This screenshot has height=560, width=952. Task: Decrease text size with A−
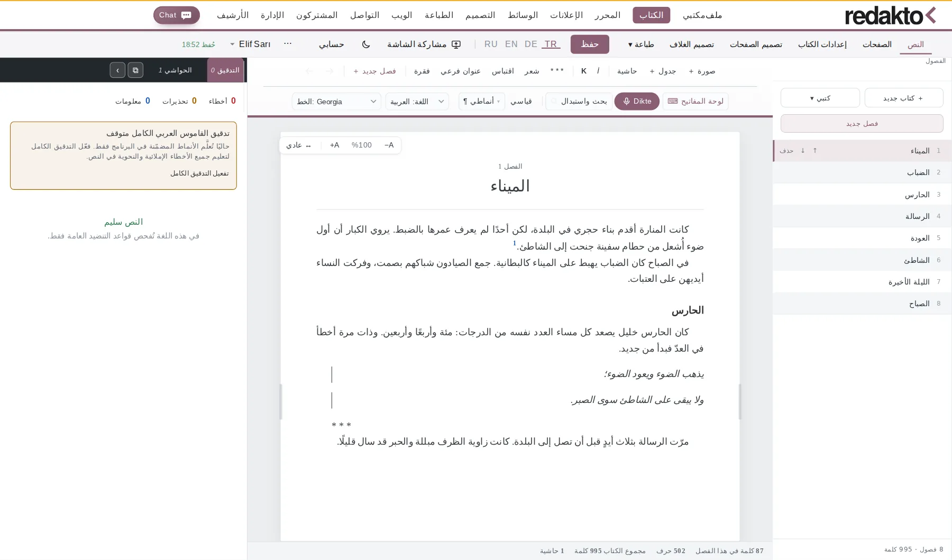389,145
